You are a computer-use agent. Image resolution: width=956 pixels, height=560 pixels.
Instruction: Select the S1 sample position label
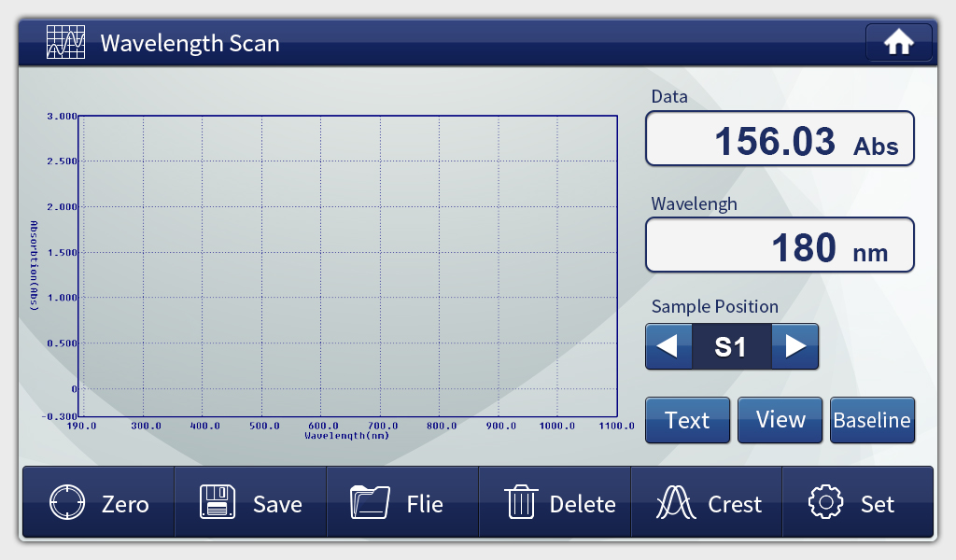click(x=731, y=347)
